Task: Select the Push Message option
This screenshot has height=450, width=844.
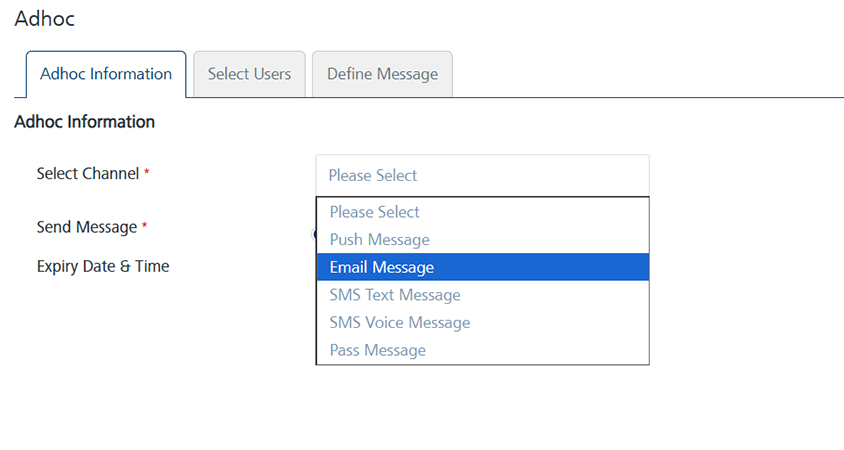Action: pos(482,240)
